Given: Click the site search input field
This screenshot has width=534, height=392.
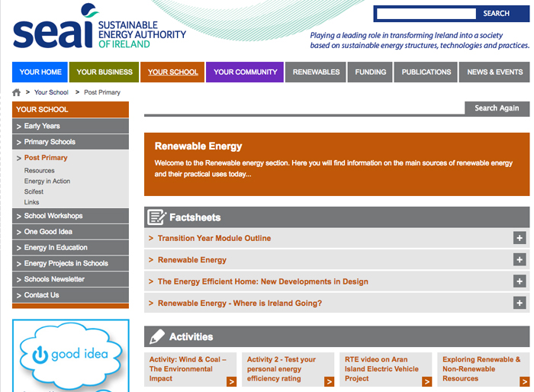Looking at the screenshot, I should [x=426, y=14].
